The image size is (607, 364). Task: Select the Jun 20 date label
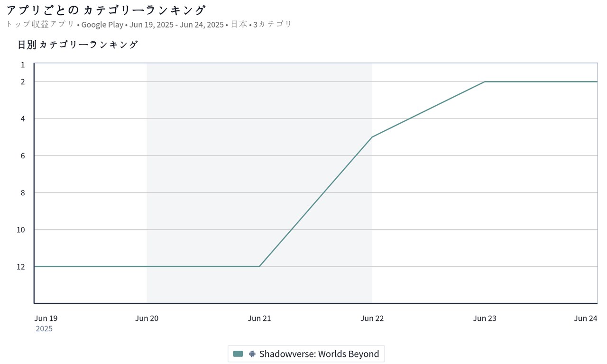[147, 318]
